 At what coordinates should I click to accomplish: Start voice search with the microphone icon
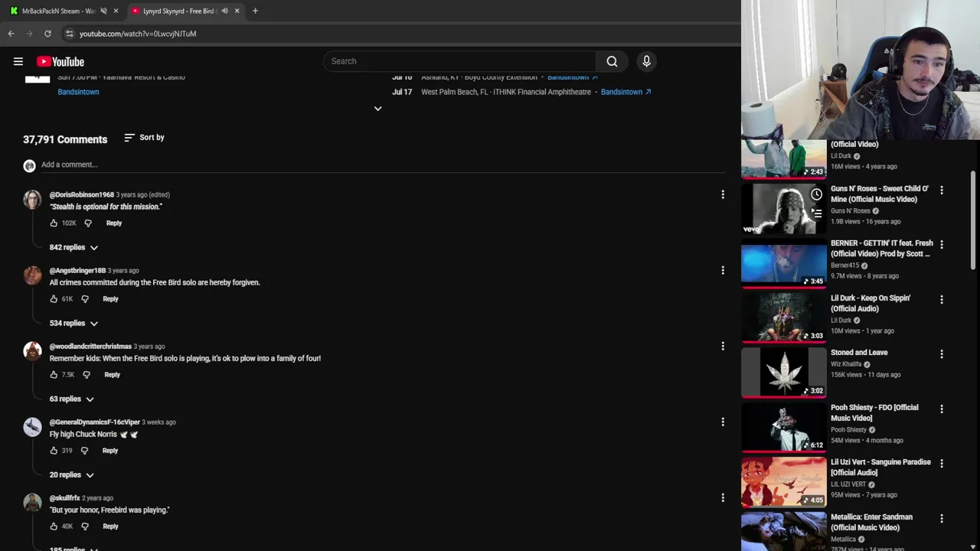(x=646, y=61)
